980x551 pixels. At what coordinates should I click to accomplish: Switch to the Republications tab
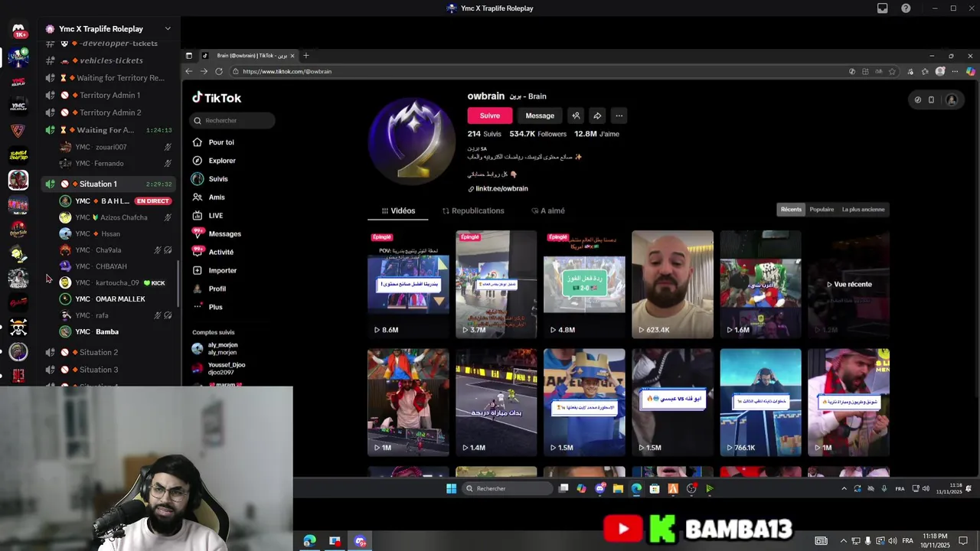point(473,210)
